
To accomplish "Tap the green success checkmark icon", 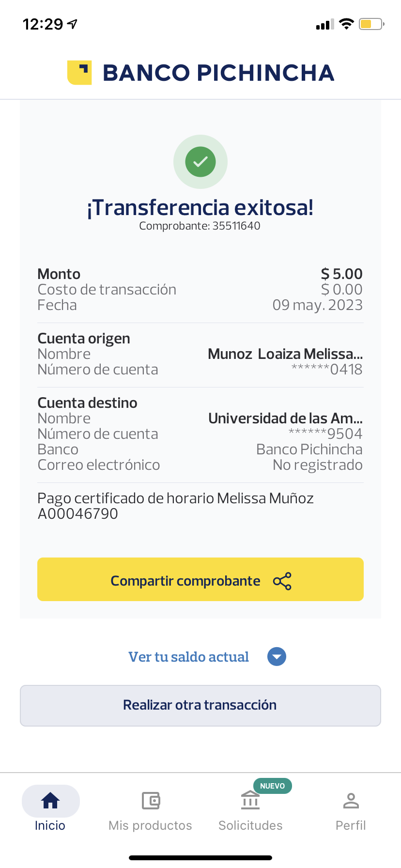I will tap(200, 162).
